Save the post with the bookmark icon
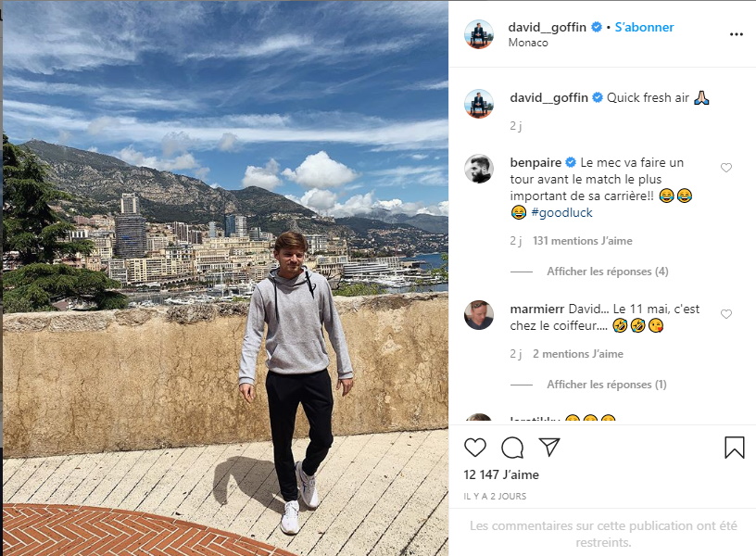This screenshot has width=756, height=556. point(735,447)
